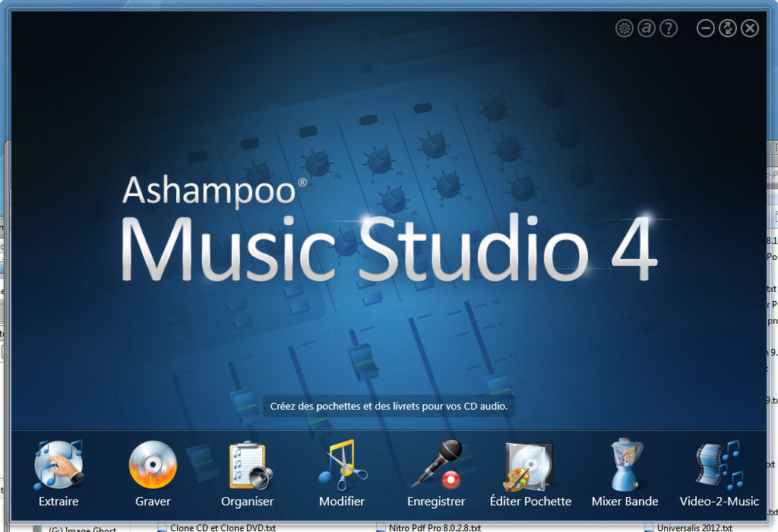Open the Modifier scissors and note icon
Screen dimensions: 778x532
pyautogui.click(x=342, y=465)
